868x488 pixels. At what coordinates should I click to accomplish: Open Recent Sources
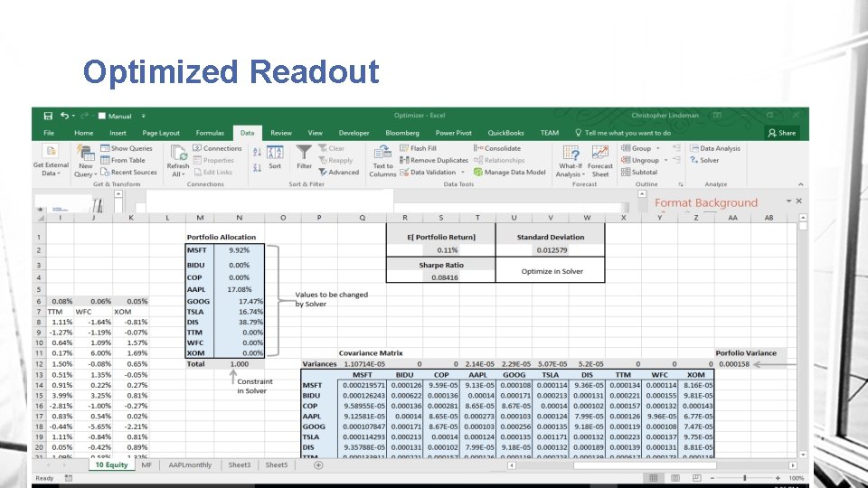coord(128,172)
